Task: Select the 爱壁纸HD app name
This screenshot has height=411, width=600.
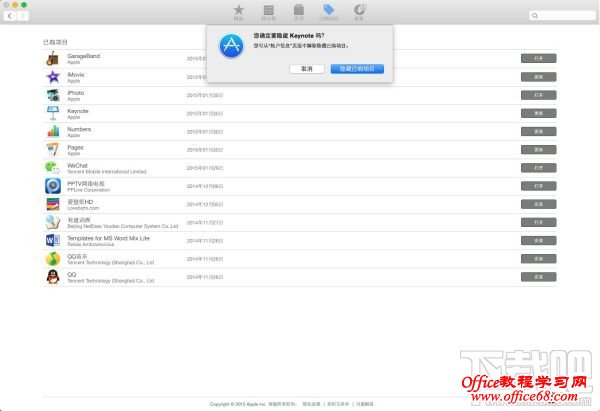Action: coord(80,202)
